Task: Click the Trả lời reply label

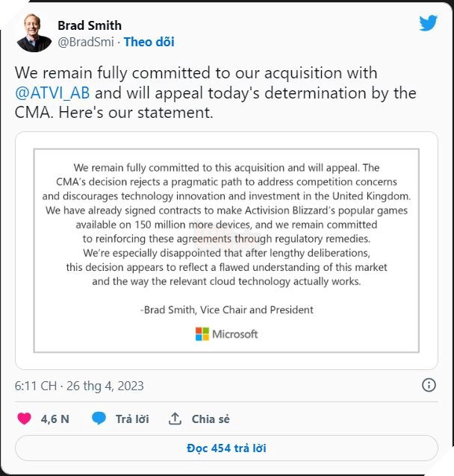Action: click(x=132, y=419)
